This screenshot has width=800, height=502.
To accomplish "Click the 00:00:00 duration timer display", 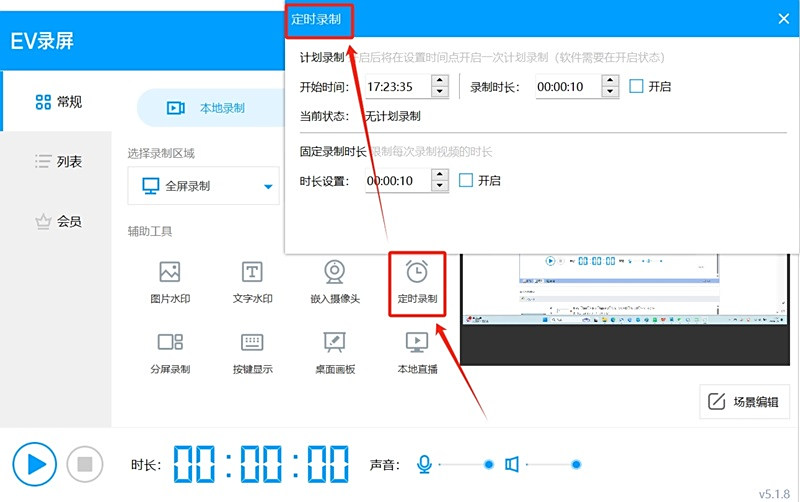I will (261, 464).
